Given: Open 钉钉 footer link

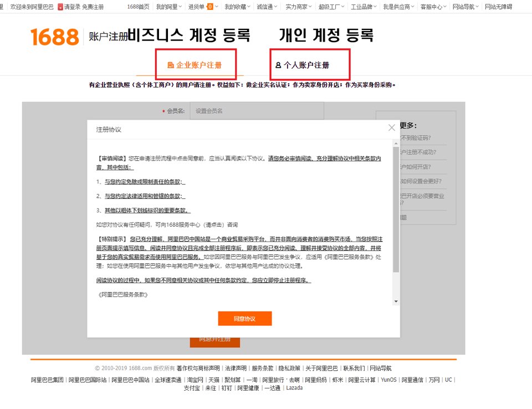Looking at the screenshot, I should click(227, 388).
